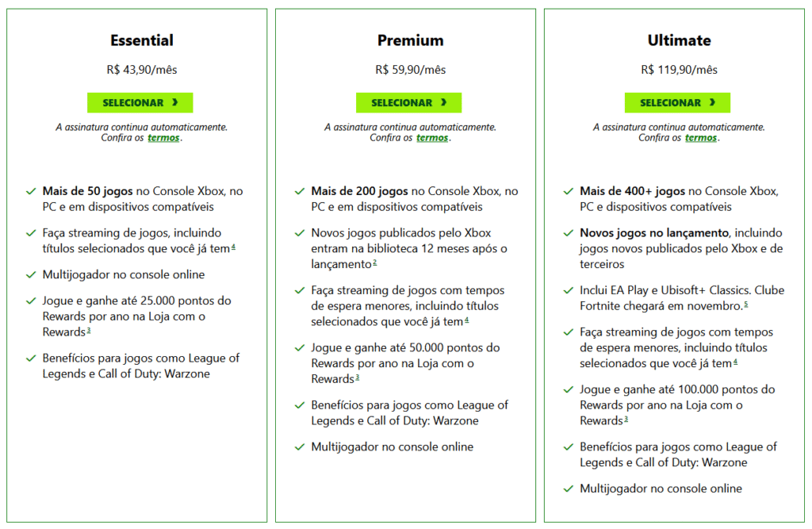Open the termos link under Premium

(x=432, y=138)
